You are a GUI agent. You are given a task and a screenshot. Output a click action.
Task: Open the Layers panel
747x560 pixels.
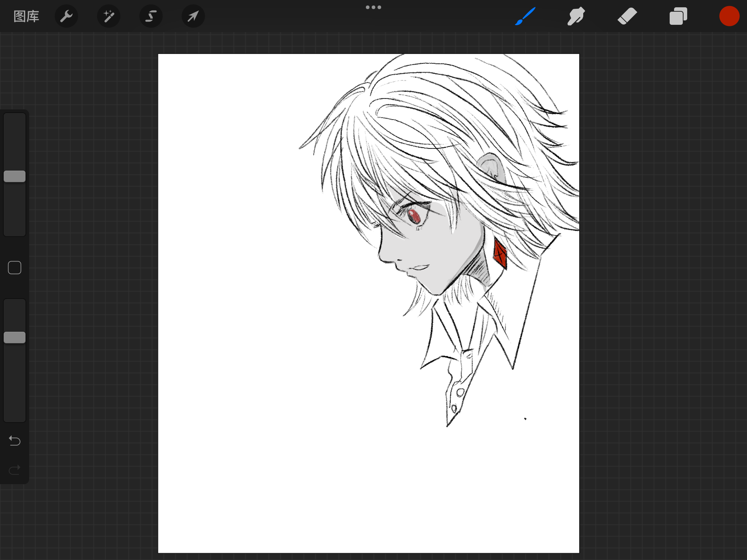678,16
